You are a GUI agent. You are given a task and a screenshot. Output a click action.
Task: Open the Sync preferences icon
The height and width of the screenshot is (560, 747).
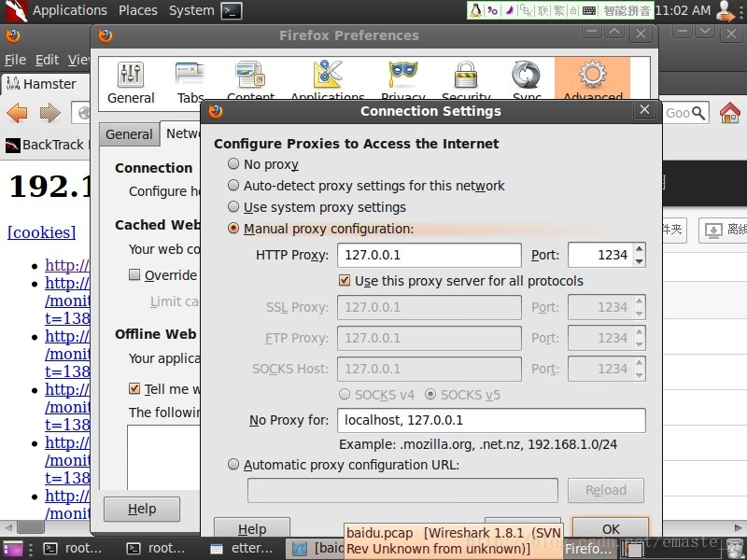tap(526, 75)
